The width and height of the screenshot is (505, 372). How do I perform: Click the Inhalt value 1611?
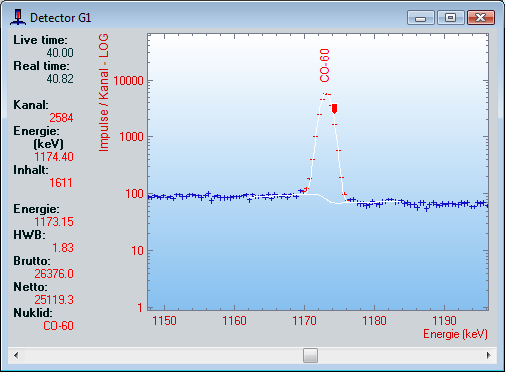(61, 183)
